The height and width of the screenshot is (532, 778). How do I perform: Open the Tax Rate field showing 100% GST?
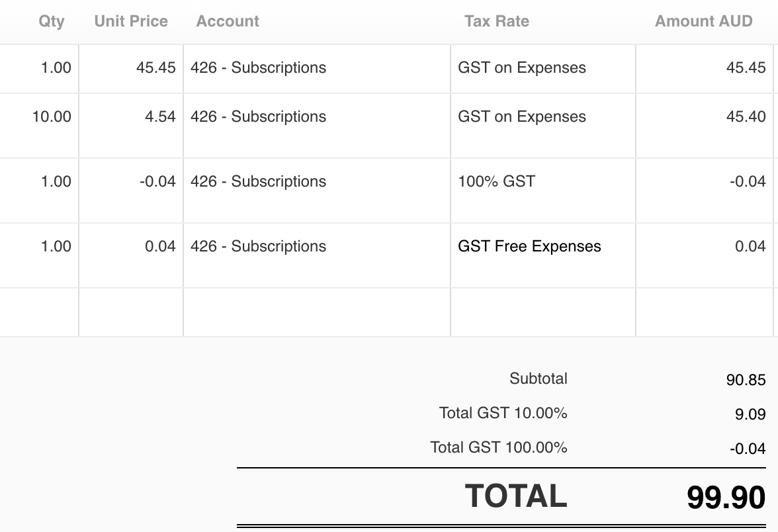(542, 191)
